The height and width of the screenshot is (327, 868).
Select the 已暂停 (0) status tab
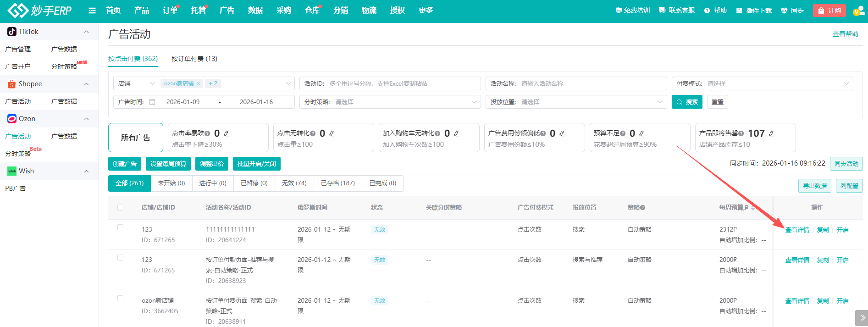click(x=254, y=183)
